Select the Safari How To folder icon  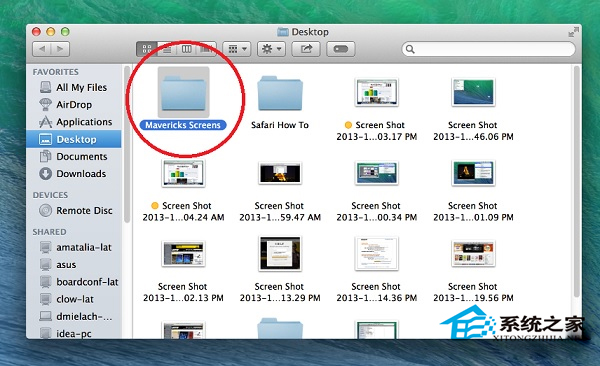point(280,93)
